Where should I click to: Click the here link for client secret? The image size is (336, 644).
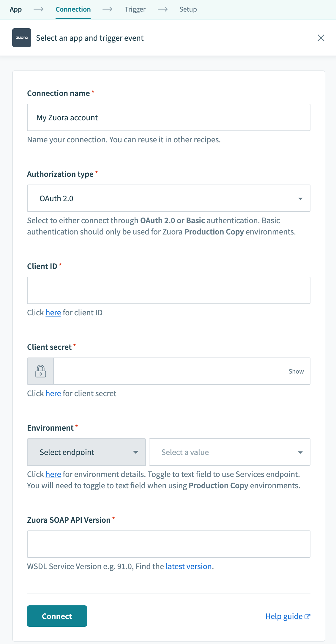(x=53, y=393)
